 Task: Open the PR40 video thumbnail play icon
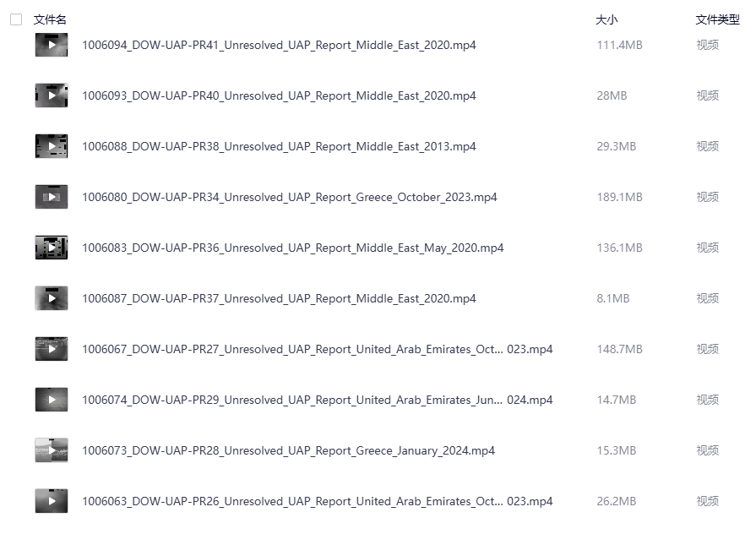52,95
